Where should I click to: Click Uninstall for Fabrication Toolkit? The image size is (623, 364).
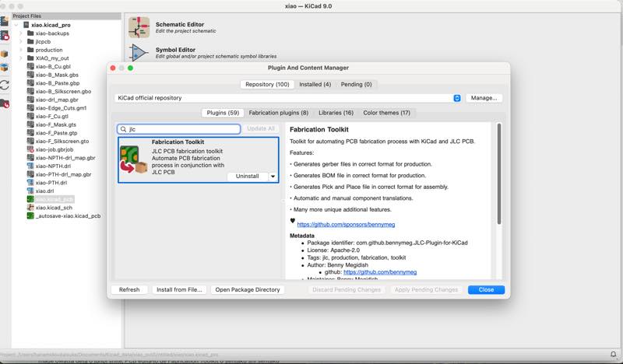[x=247, y=177]
